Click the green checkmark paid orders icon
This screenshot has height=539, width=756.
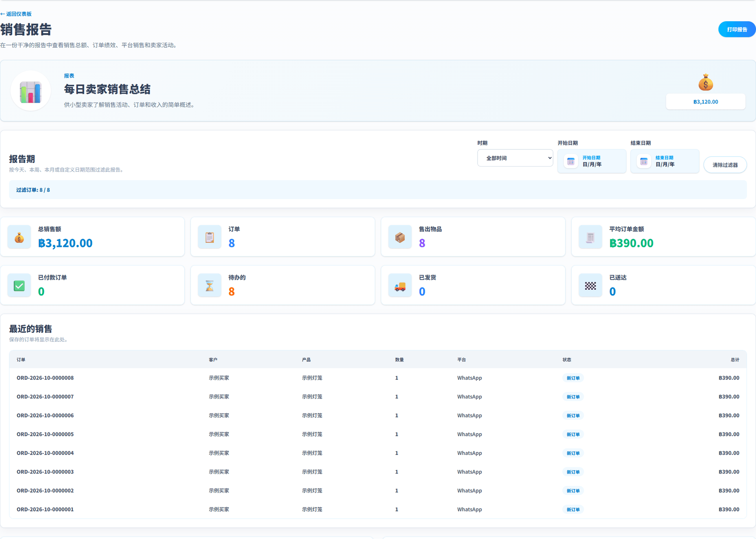[19, 285]
